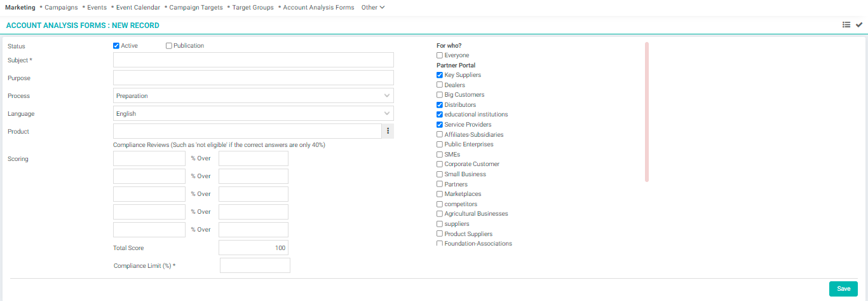The height and width of the screenshot is (301, 868).
Task: Enable the Publication checkbox
Action: click(x=169, y=46)
